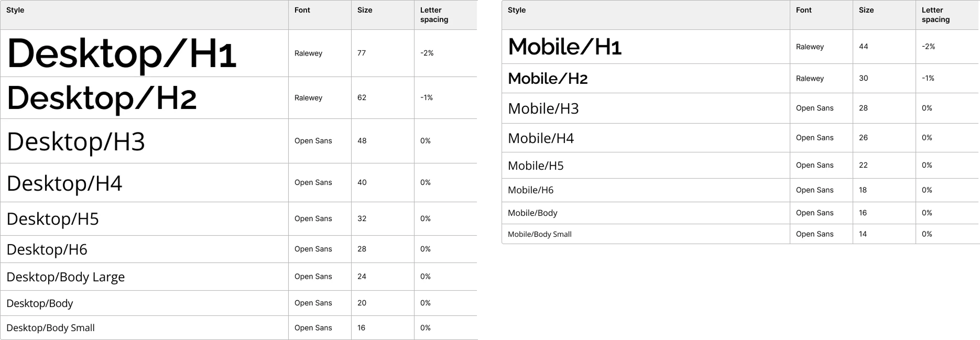980x340 pixels.
Task: Click the Desktop/Body Large style text
Action: point(66,277)
